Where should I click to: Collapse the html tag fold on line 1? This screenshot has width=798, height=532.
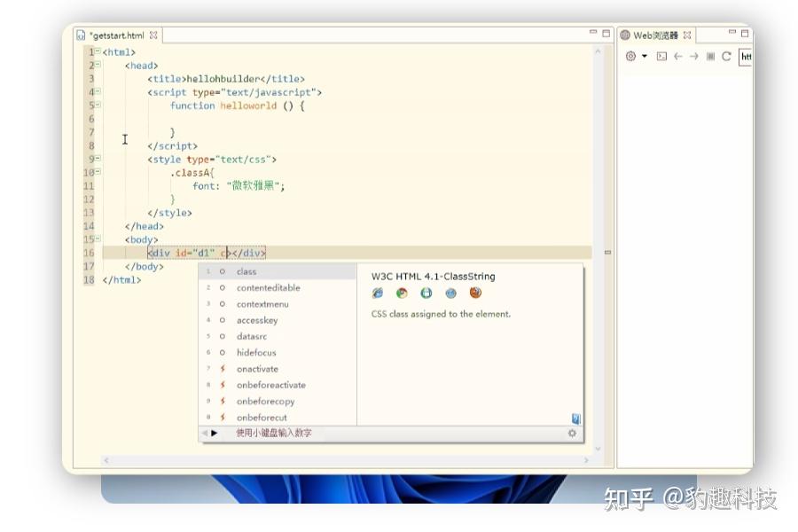[x=98, y=51]
